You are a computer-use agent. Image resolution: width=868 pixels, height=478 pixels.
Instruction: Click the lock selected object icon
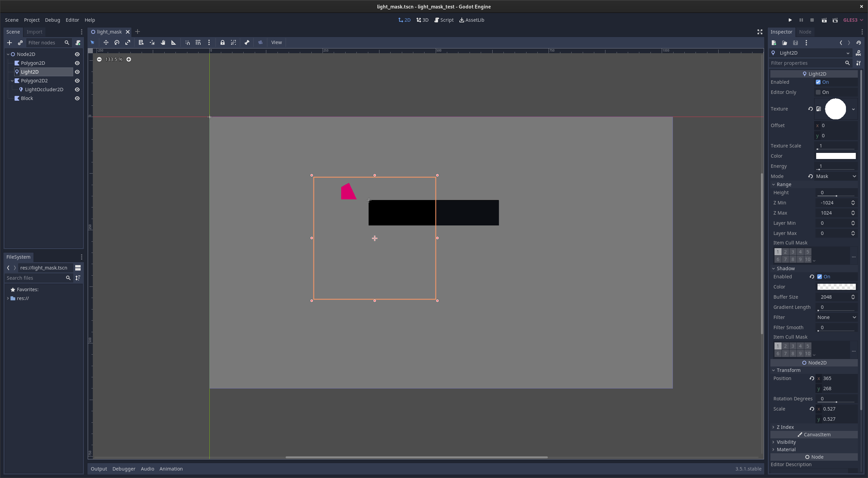tap(222, 42)
